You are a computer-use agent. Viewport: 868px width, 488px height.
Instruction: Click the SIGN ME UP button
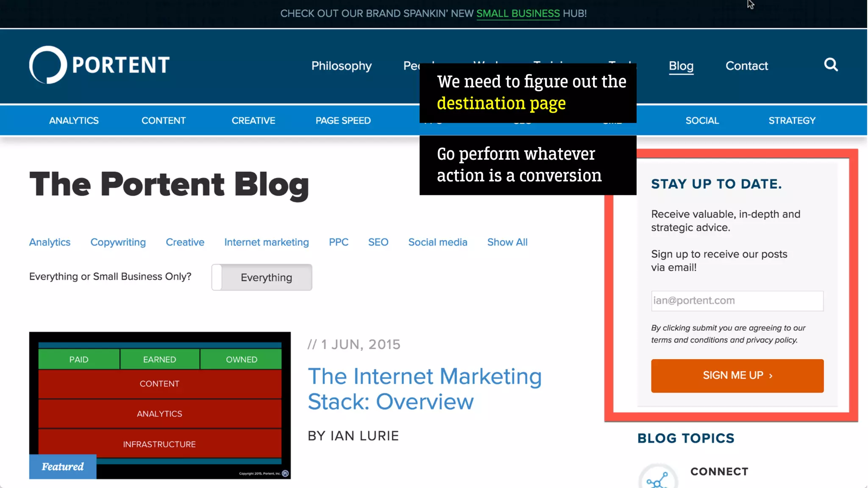[x=737, y=376]
